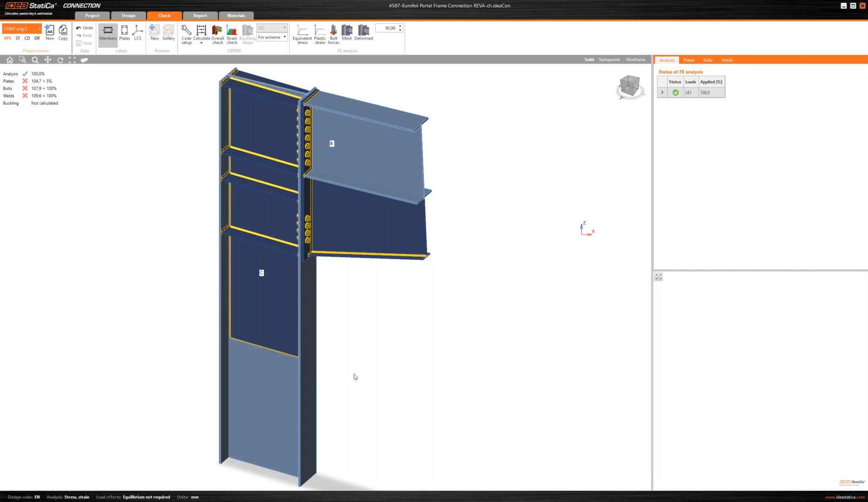Activate the Plates labels tool
The width and height of the screenshot is (868, 502).
click(x=124, y=33)
